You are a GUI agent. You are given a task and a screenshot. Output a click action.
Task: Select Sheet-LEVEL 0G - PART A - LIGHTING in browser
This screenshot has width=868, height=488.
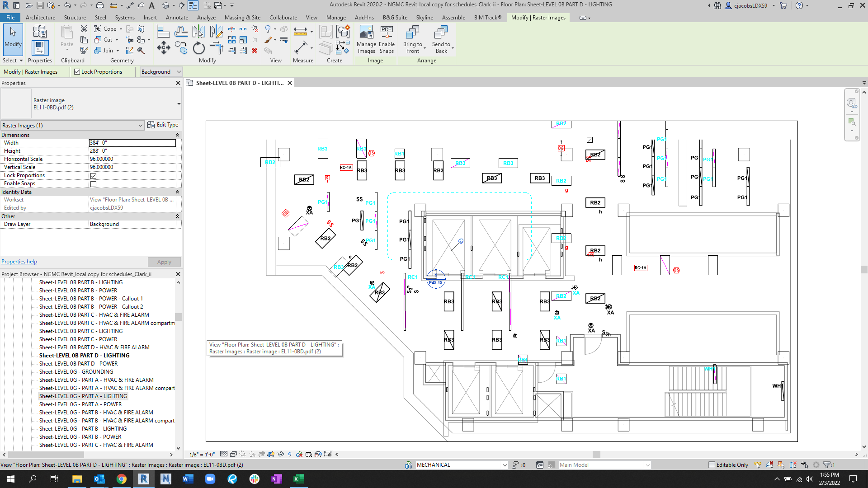pos(83,396)
